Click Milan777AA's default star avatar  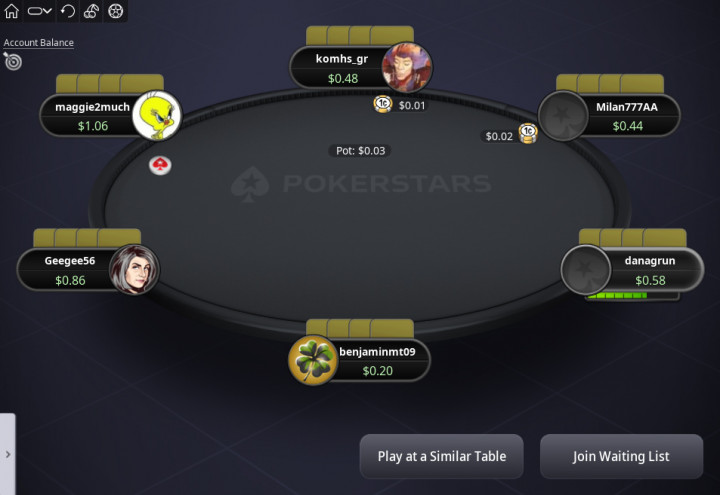pos(563,116)
